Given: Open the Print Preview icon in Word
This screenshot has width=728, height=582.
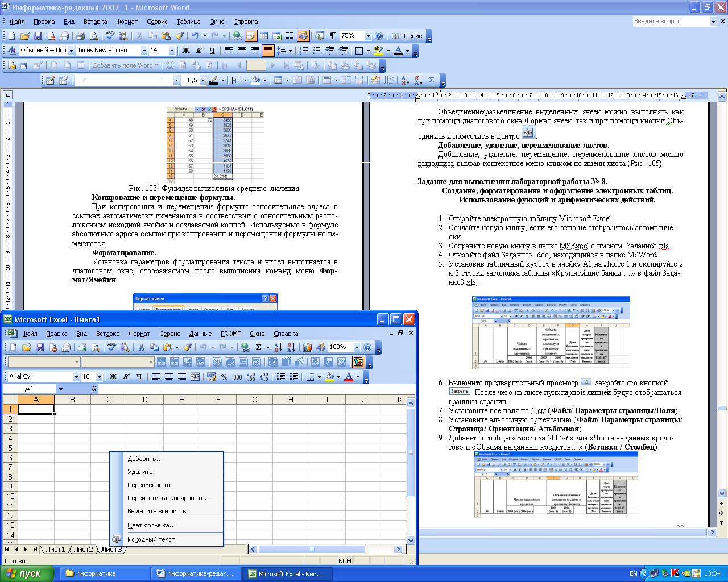Looking at the screenshot, I should click(94, 36).
